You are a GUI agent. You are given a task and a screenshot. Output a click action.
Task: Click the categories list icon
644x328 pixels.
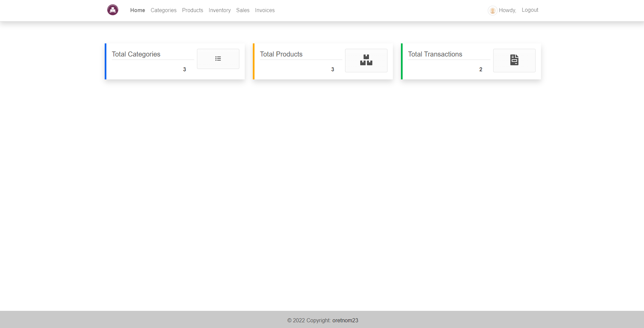tap(218, 59)
